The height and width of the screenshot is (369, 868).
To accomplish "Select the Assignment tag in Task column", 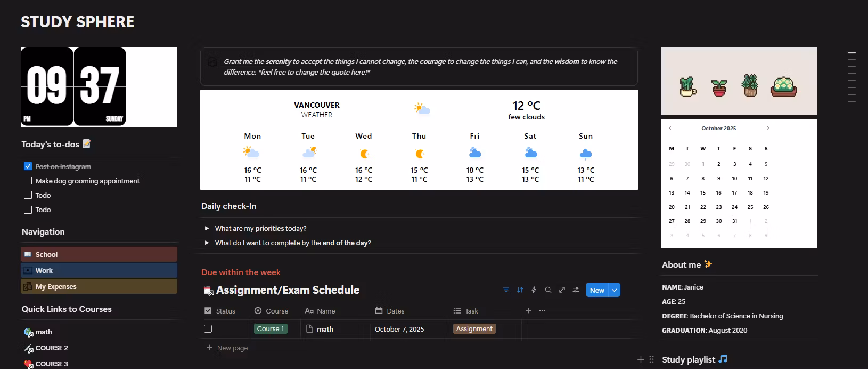I will click(x=474, y=329).
